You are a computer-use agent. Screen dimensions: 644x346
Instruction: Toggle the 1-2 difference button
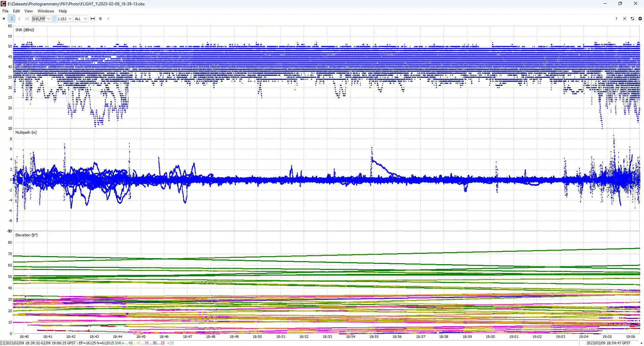click(27, 19)
